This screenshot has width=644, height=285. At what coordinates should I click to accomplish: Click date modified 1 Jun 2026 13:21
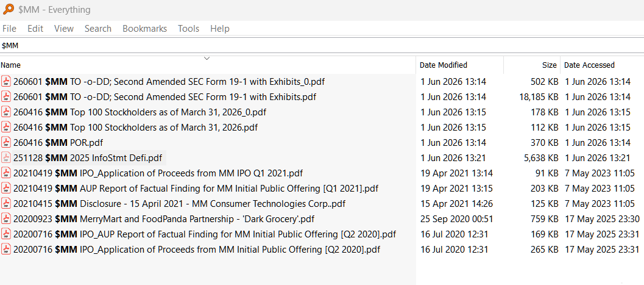click(x=453, y=157)
